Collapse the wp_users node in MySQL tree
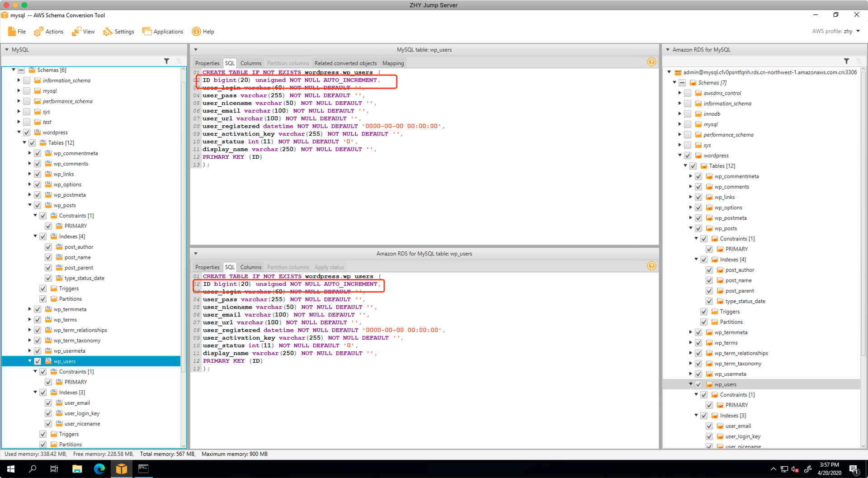Viewport: 868px width, 478px height. tap(30, 361)
